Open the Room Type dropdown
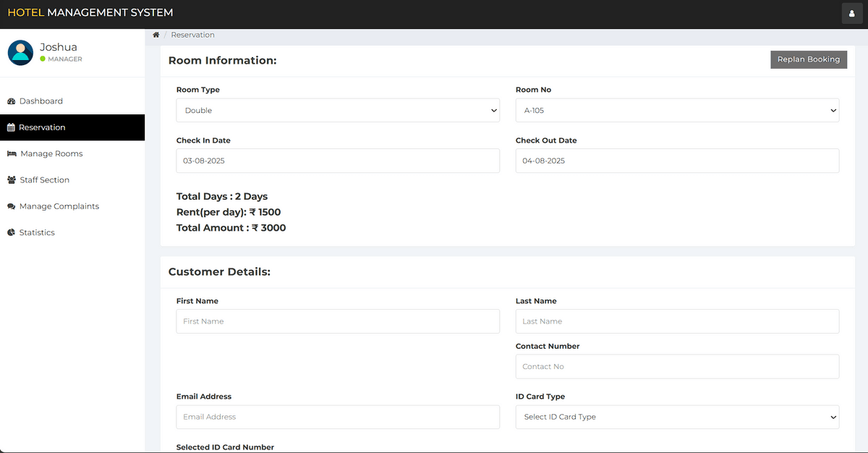This screenshot has width=868, height=453. pos(338,111)
